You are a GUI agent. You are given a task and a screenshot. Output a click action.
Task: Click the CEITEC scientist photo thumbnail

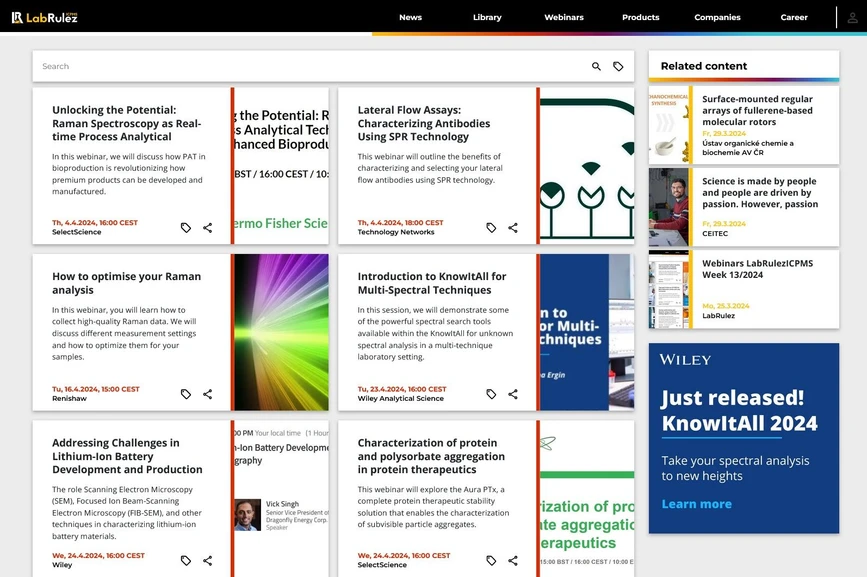tap(668, 207)
